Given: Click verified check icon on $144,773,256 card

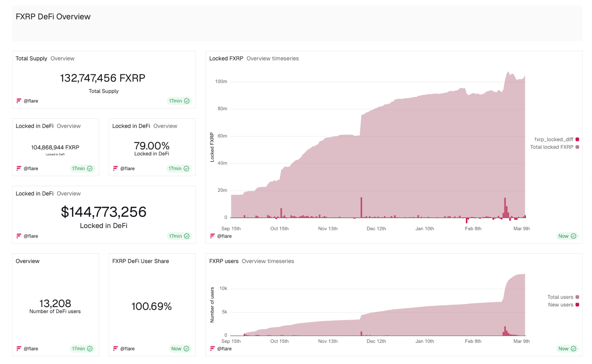Looking at the screenshot, I should (187, 236).
